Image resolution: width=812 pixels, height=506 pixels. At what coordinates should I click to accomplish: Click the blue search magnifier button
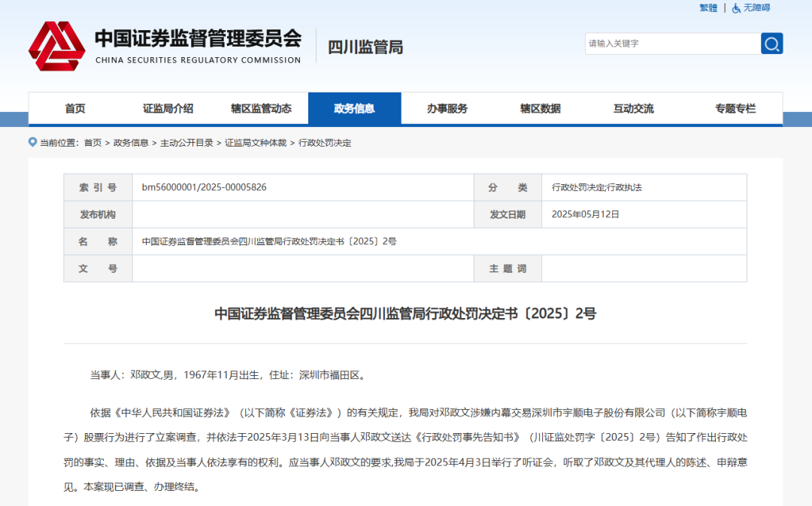(x=771, y=44)
